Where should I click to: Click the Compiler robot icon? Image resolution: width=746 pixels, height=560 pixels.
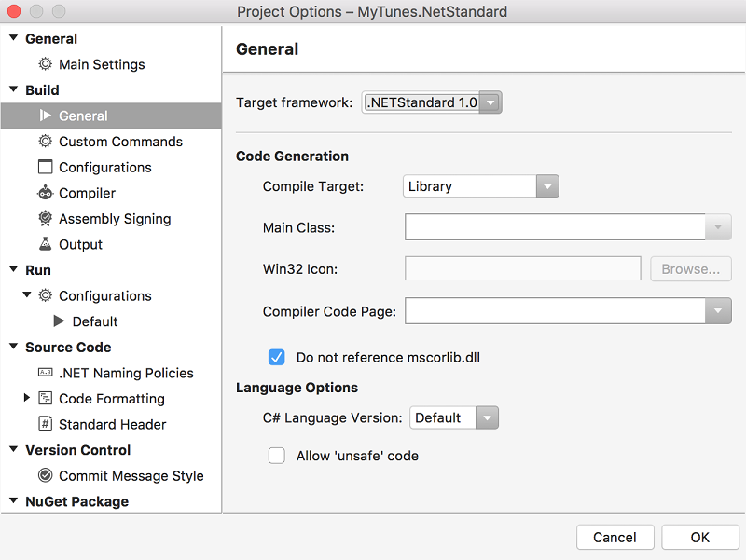point(45,193)
